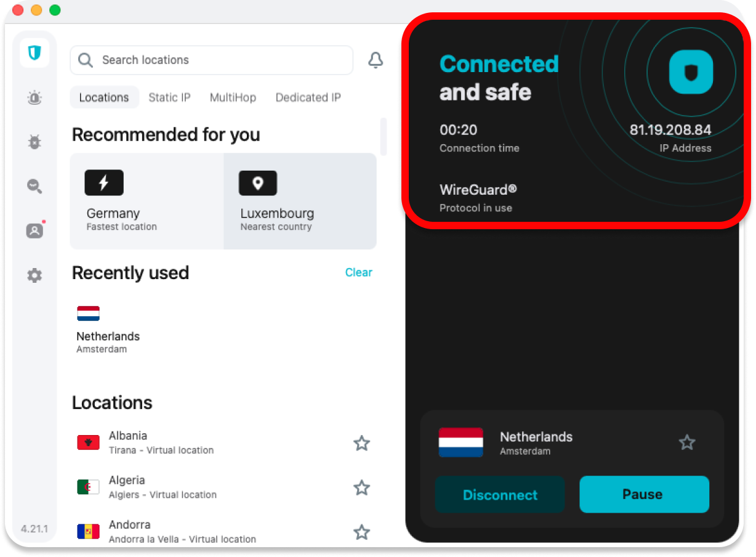Screen dimensions: 756x557
Task: Clear the recently used list
Action: [x=358, y=272]
